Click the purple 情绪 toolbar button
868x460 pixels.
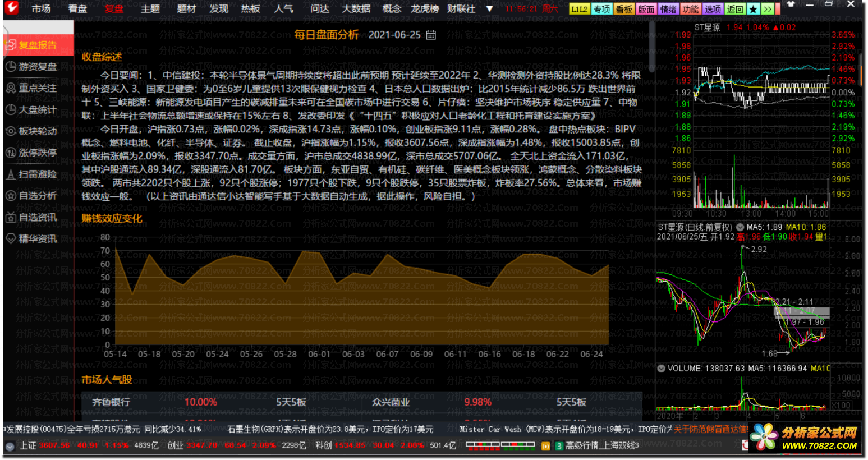coord(668,9)
